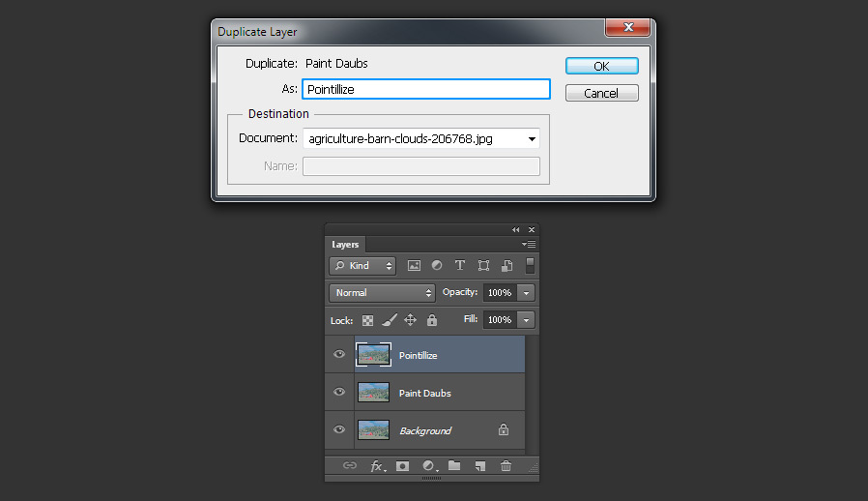Open the Fill slider arrow
Screen dimensions: 868x501
pos(527,320)
